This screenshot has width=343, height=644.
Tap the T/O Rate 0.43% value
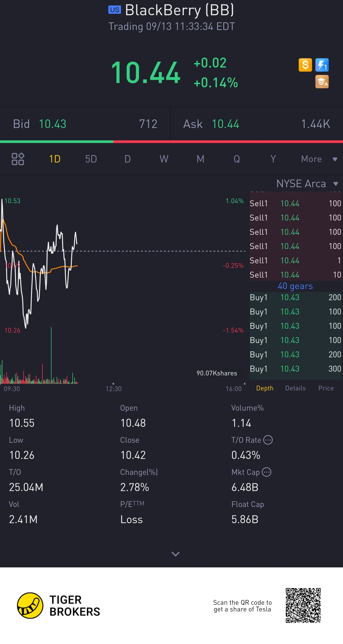coord(246,455)
